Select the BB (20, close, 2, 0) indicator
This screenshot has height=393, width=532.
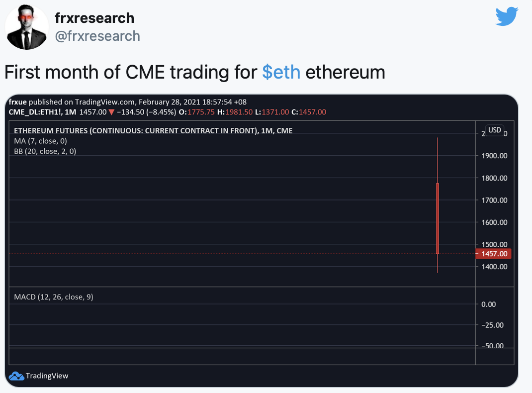point(45,151)
